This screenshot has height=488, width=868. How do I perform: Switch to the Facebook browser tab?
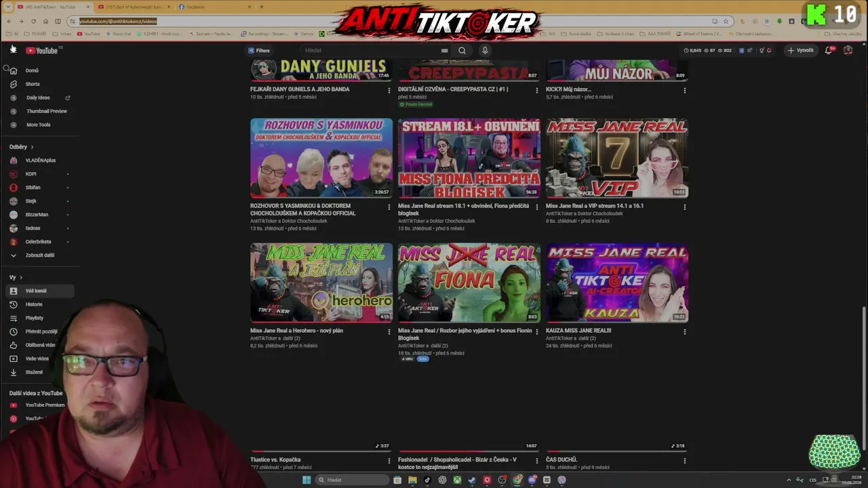214,7
